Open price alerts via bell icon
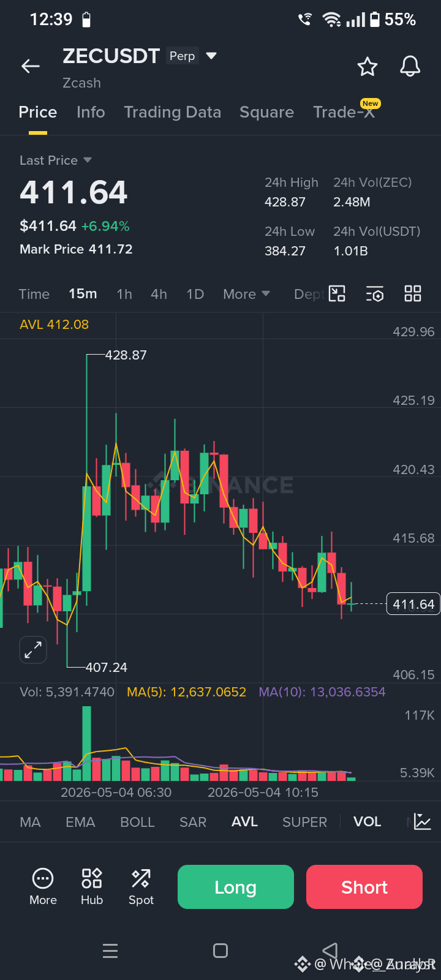Image resolution: width=441 pixels, height=980 pixels. [410, 66]
